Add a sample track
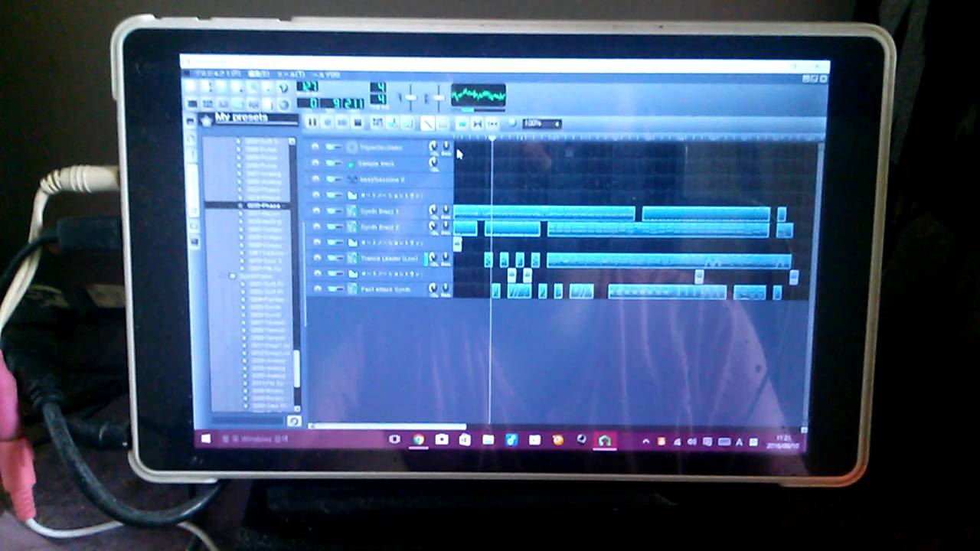980x551 pixels. [392, 122]
